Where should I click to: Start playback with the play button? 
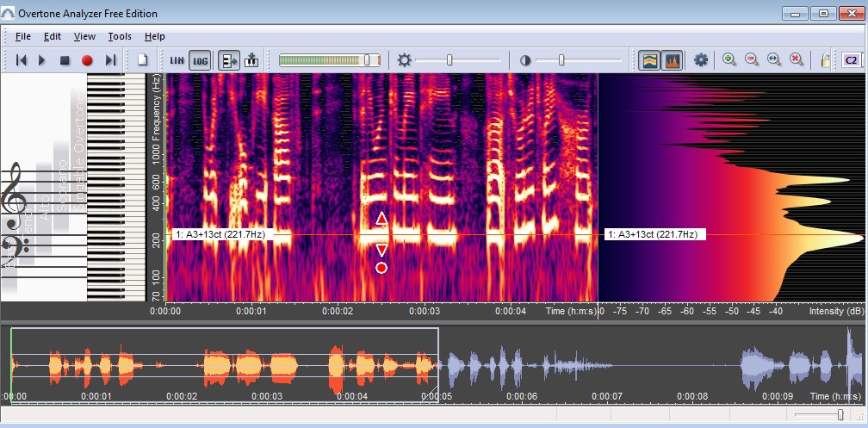point(42,60)
